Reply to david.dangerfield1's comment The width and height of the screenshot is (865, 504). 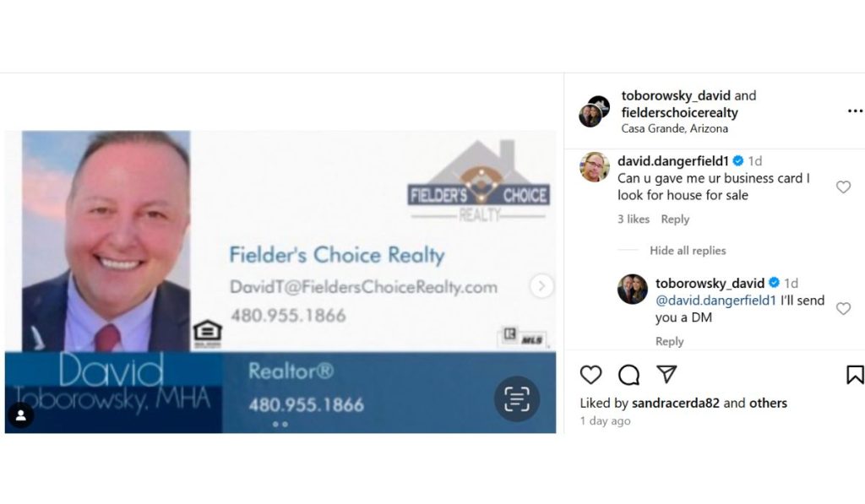pyautogui.click(x=675, y=219)
